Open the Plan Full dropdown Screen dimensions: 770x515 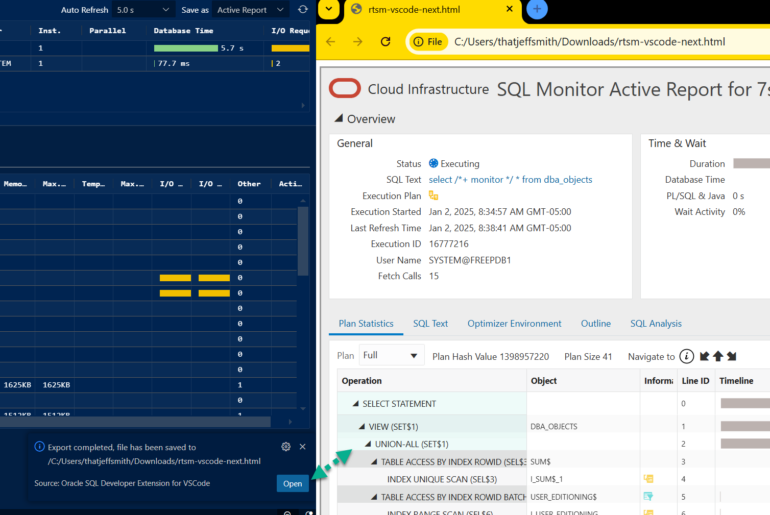[x=391, y=356]
